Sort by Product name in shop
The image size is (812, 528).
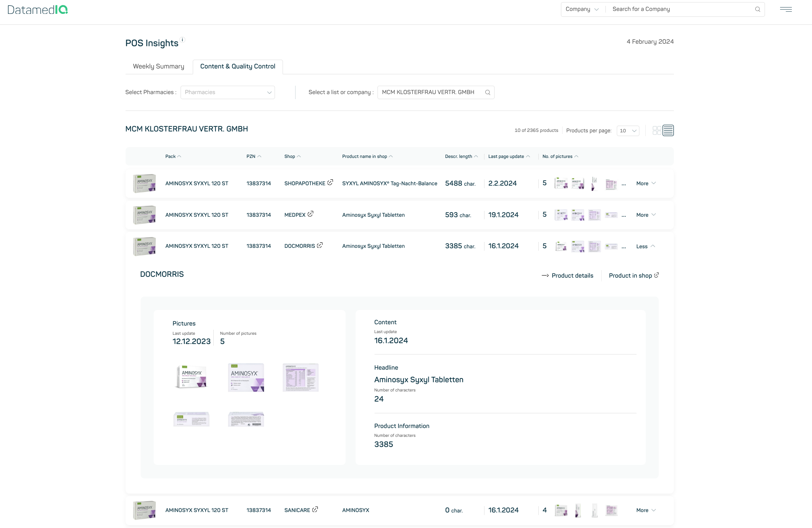pos(367,156)
